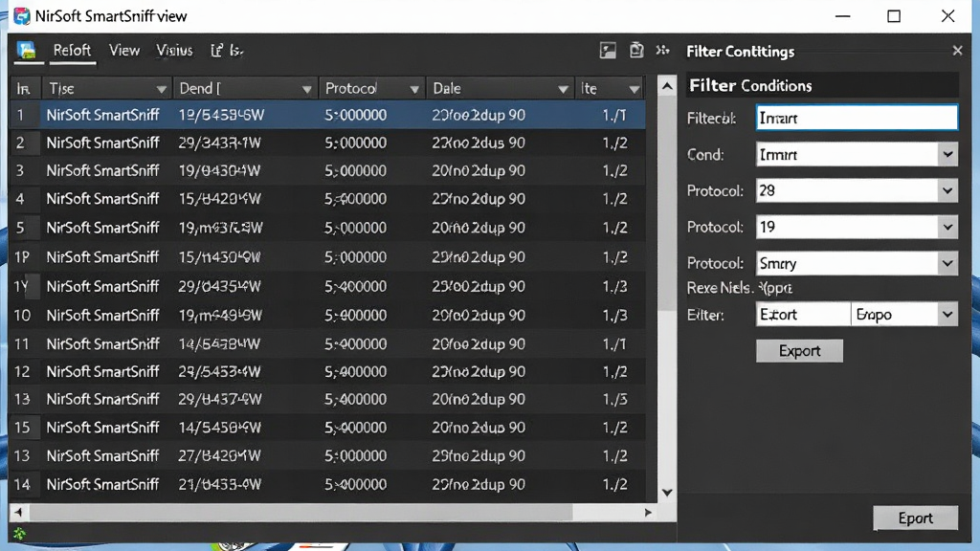Click the scroll up arrow of the table
The height and width of the screenshot is (551, 980).
(x=667, y=85)
